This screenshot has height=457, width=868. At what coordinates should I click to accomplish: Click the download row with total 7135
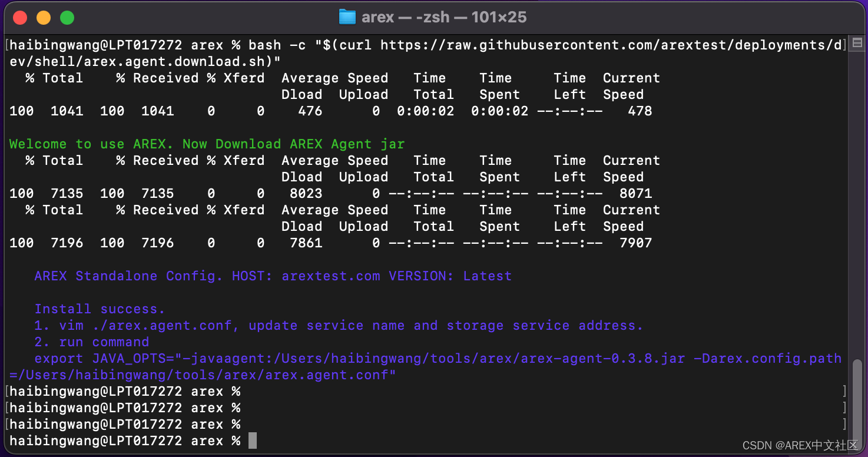[x=330, y=194]
